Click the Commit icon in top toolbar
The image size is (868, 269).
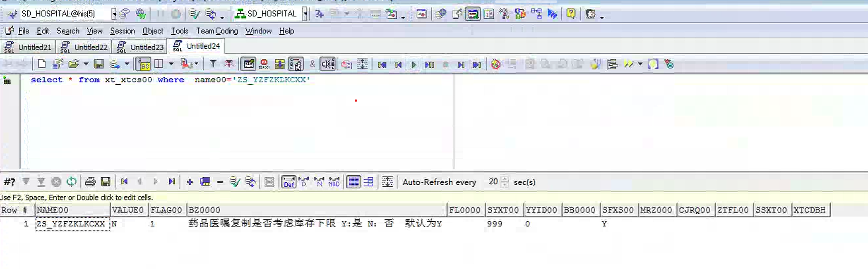click(x=194, y=14)
